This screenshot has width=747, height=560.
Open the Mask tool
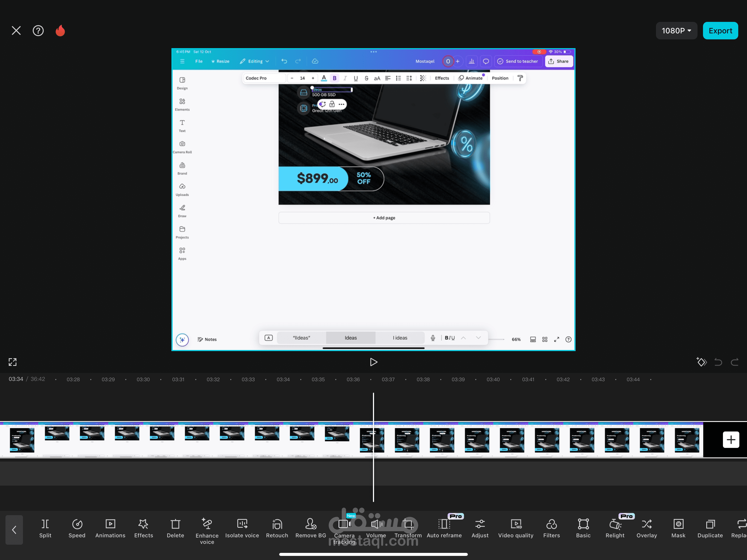click(678, 528)
